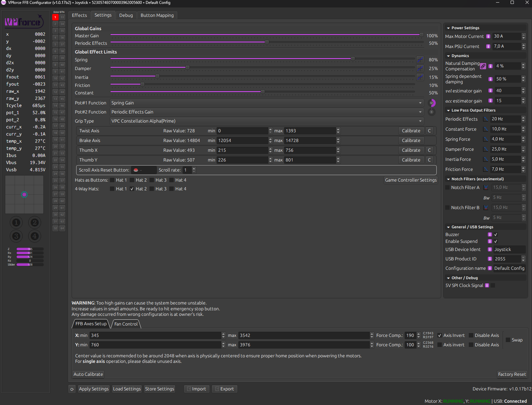532x405 pixels.
Task: Switch to the Effects tab
Action: tap(79, 15)
